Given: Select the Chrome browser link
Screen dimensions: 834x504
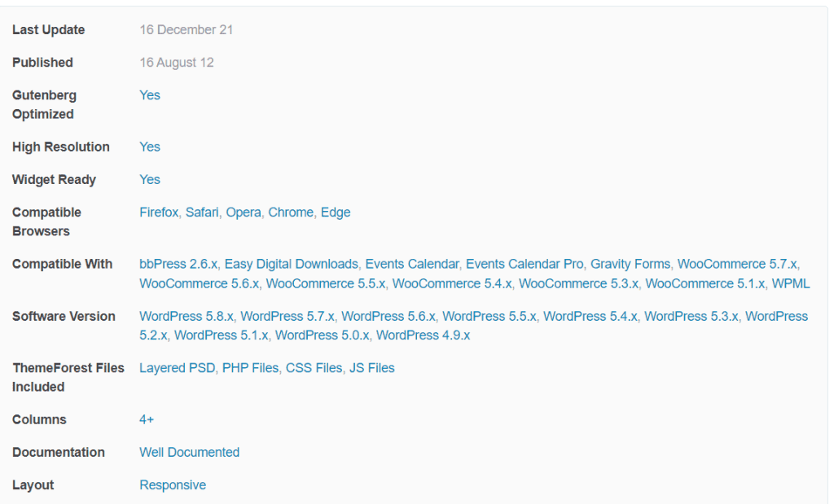Looking at the screenshot, I should click(291, 213).
